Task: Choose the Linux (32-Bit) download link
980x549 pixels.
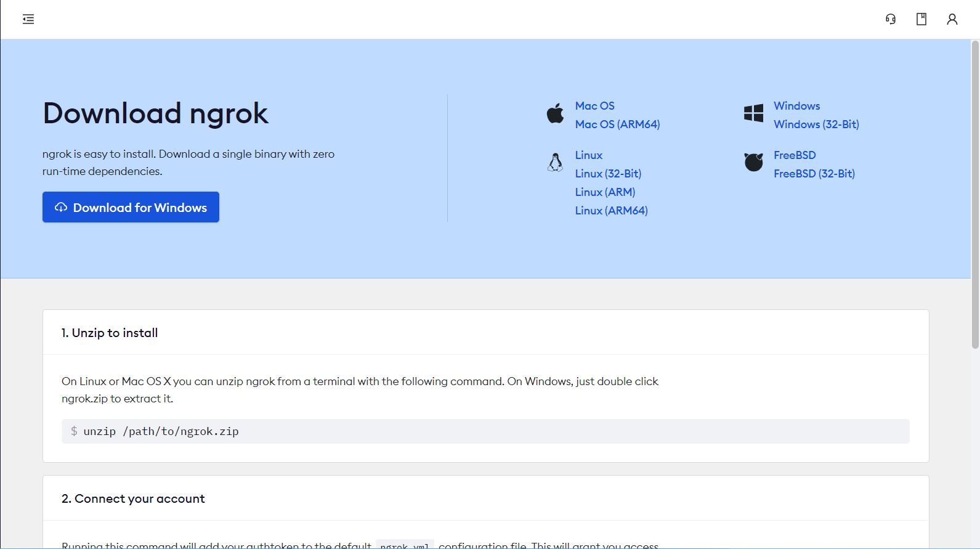Action: click(x=608, y=174)
